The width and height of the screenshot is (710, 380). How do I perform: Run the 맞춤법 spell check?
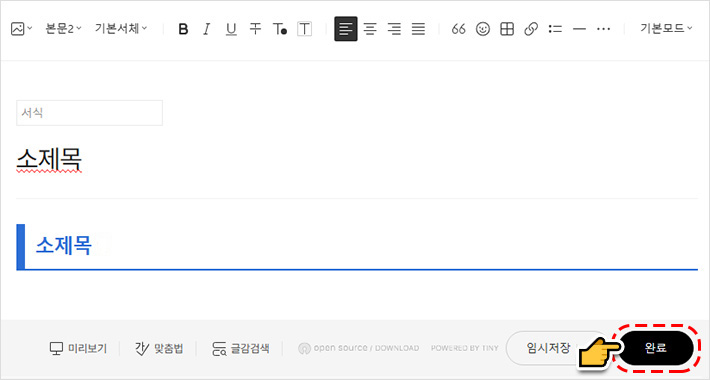(x=158, y=348)
